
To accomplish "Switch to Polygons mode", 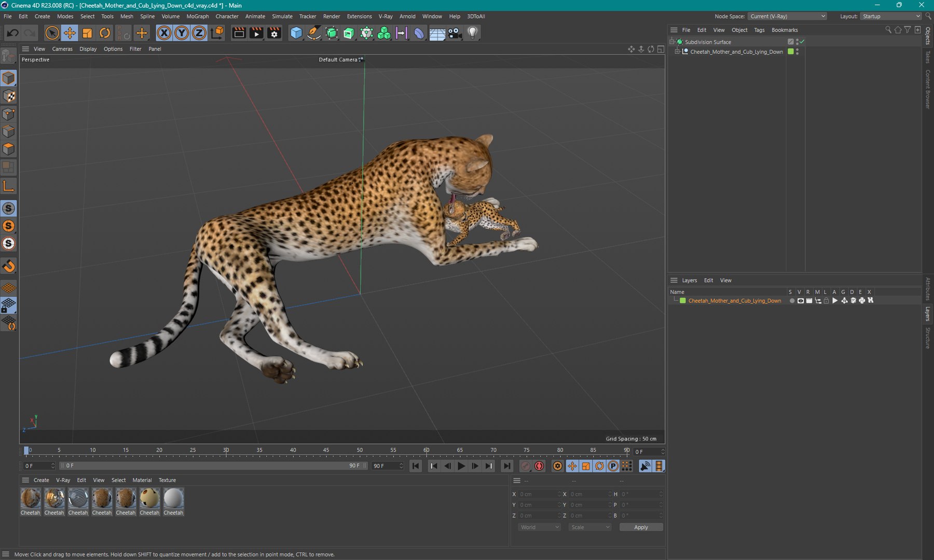I will pyautogui.click(x=9, y=149).
